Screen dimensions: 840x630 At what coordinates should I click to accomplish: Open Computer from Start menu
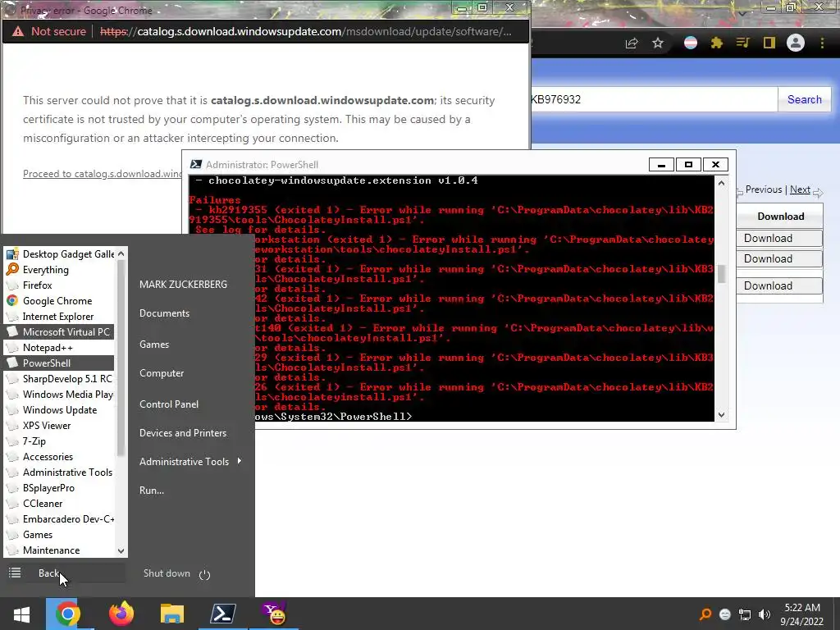[162, 373]
